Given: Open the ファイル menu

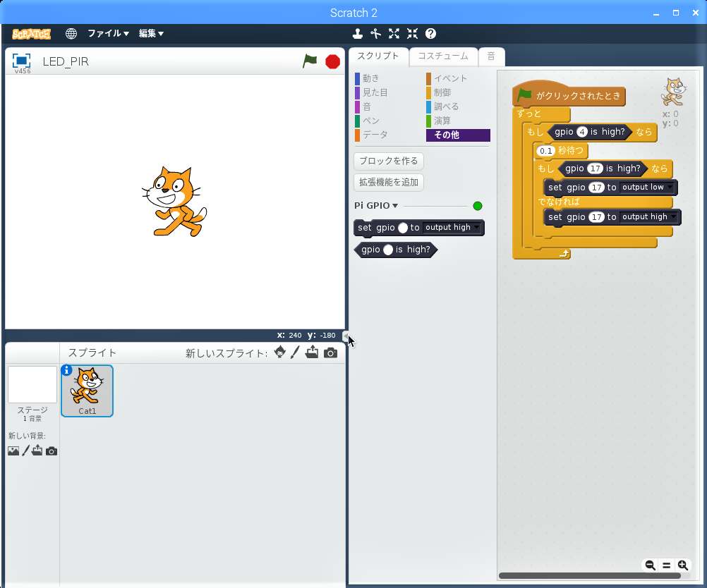Looking at the screenshot, I should tap(108, 33).
